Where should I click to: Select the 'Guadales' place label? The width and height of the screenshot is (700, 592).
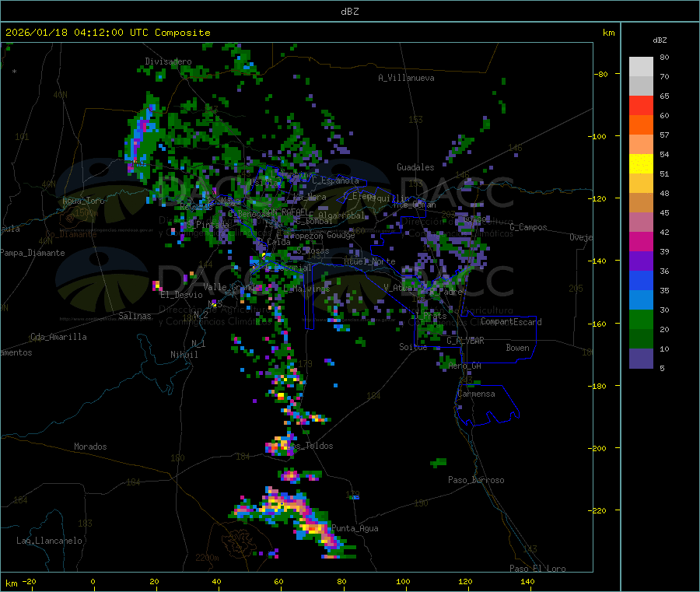pyautogui.click(x=415, y=167)
